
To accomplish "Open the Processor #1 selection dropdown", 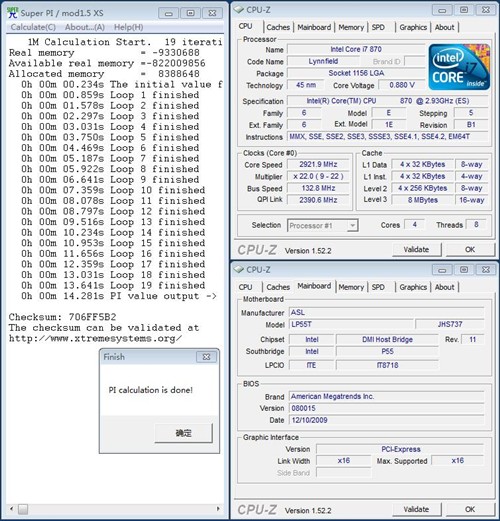I will coord(352,226).
